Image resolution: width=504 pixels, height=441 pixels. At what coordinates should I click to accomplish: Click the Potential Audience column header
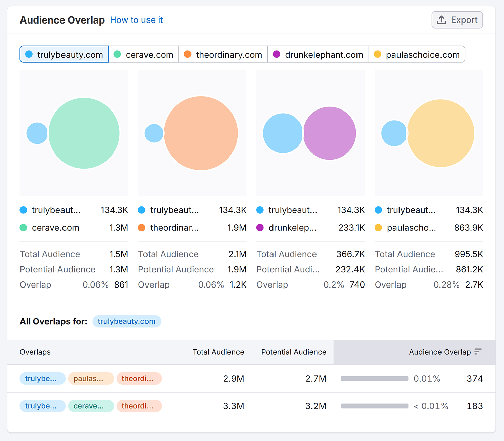(294, 352)
